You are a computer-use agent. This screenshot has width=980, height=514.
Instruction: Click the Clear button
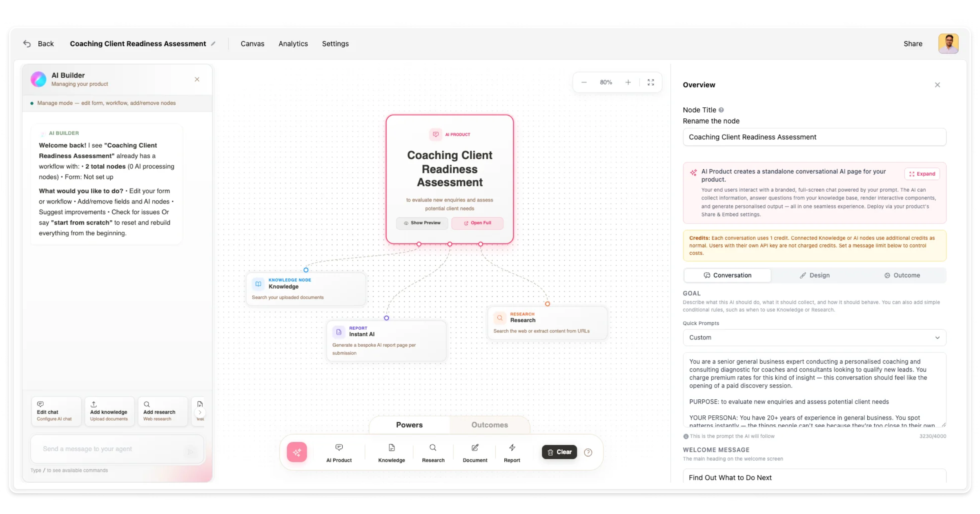(559, 452)
